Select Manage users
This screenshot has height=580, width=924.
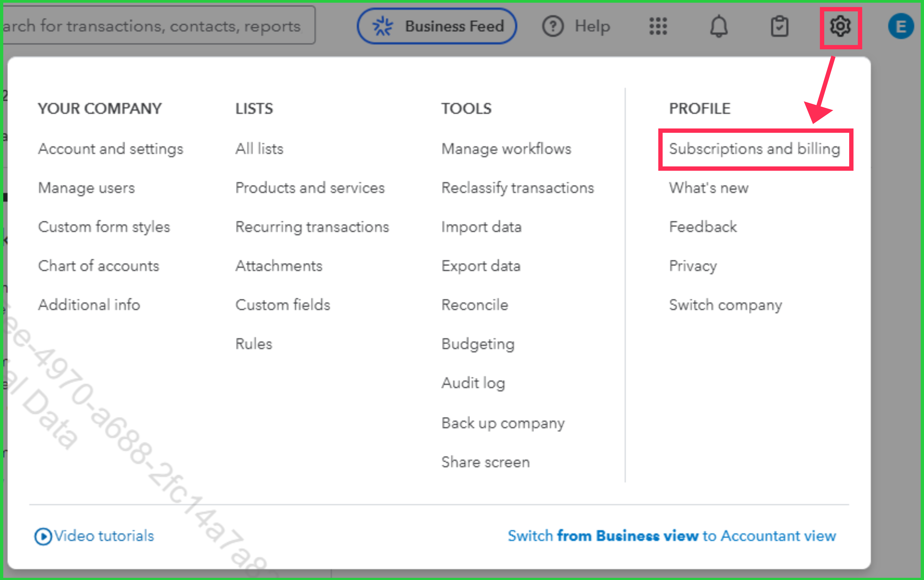[86, 188]
